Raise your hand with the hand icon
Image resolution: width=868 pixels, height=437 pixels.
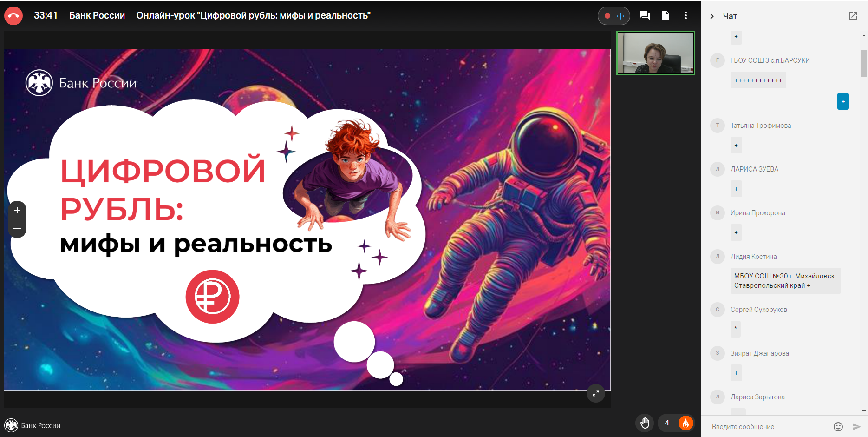point(645,423)
